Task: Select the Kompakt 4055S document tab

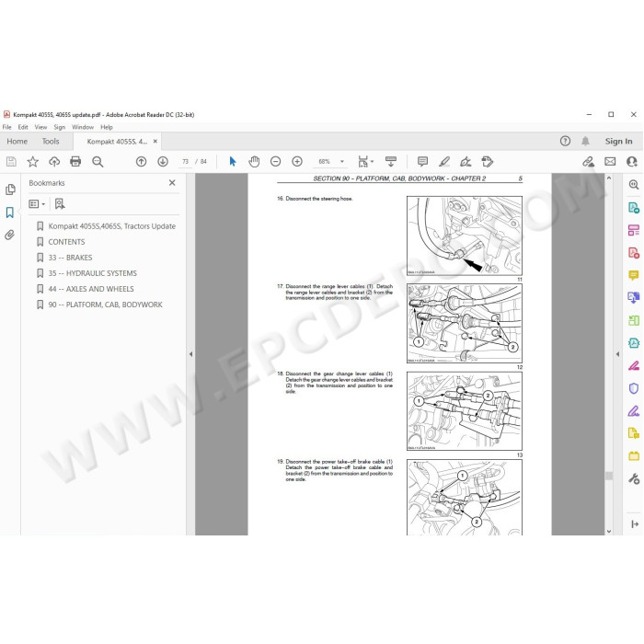Action: 117,142
